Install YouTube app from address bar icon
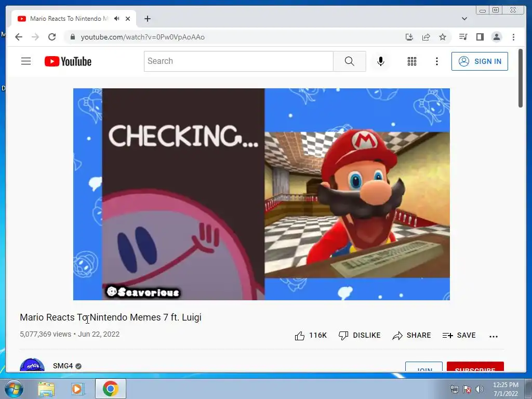 click(x=409, y=37)
